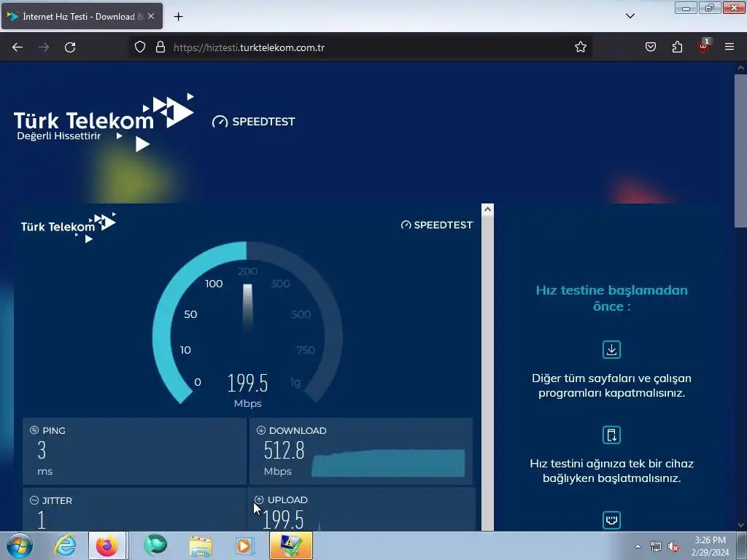The image size is (747, 560).
Task: Open the Windows Start menu
Action: [x=20, y=545]
